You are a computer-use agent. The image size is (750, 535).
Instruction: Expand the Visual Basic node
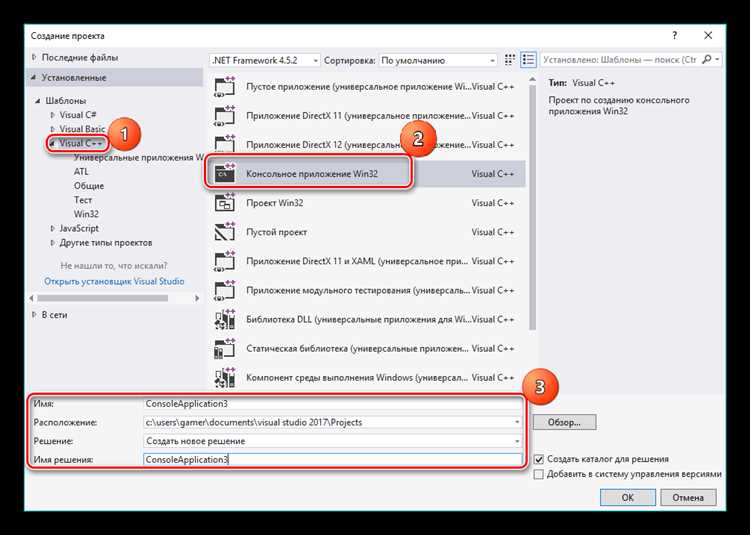[x=53, y=129]
